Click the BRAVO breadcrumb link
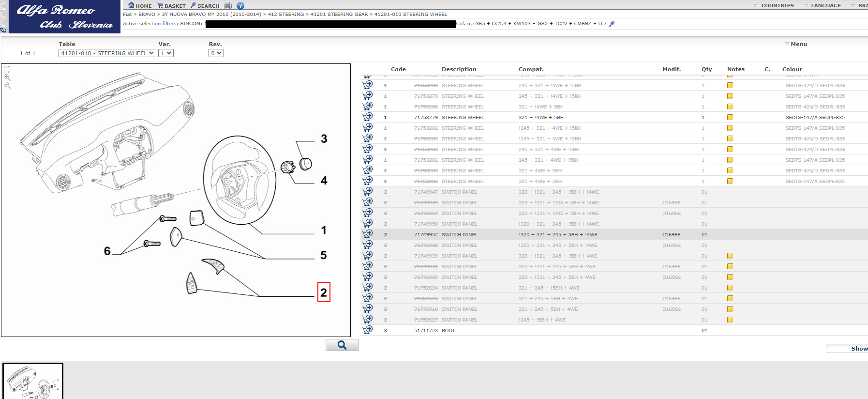 tap(147, 15)
